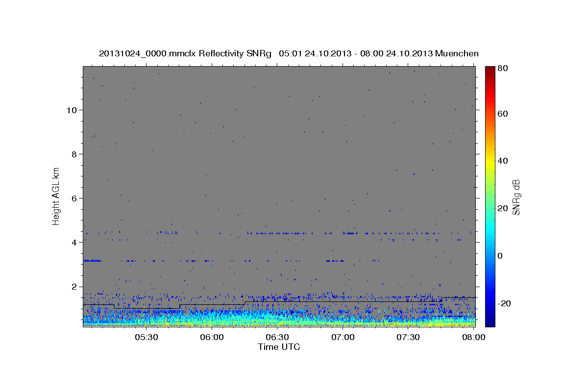The height and width of the screenshot is (392, 588).
Task: Click the height axis label 2
Action: [x=73, y=287]
